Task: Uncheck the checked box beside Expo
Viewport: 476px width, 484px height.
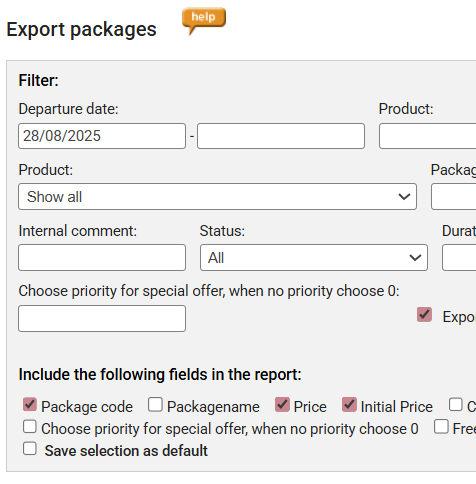Action: pos(424,314)
